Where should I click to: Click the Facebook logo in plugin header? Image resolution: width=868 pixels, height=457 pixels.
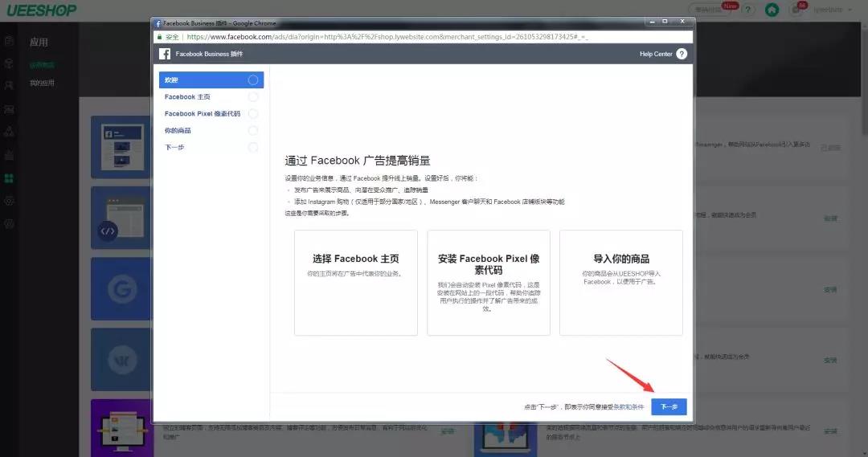pyautogui.click(x=165, y=54)
